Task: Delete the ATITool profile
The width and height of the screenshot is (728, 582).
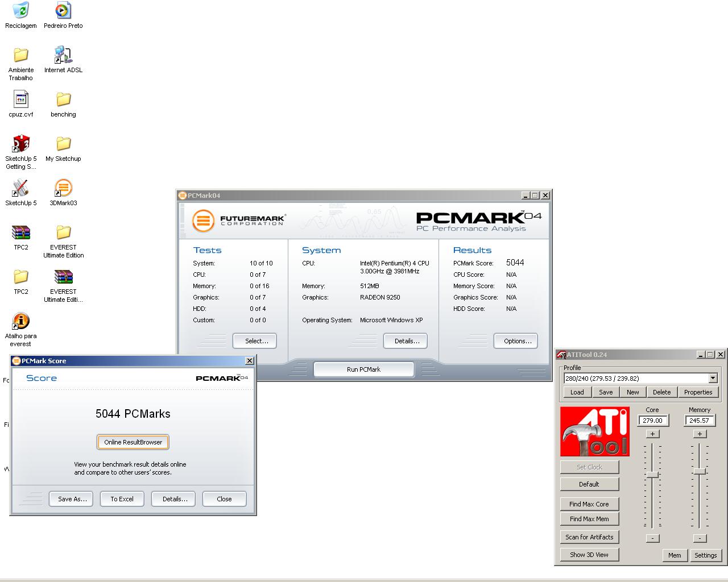Action: coord(661,392)
